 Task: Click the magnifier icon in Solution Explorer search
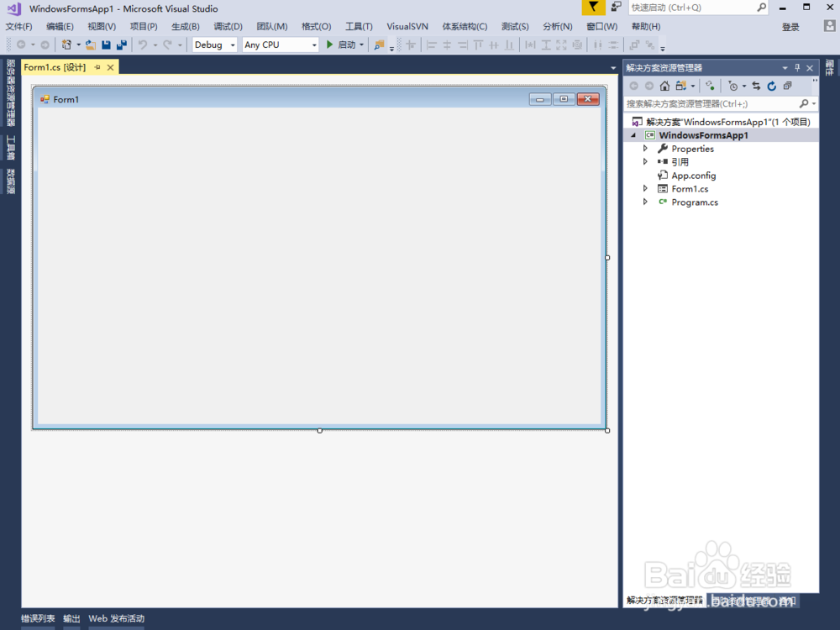(x=804, y=103)
